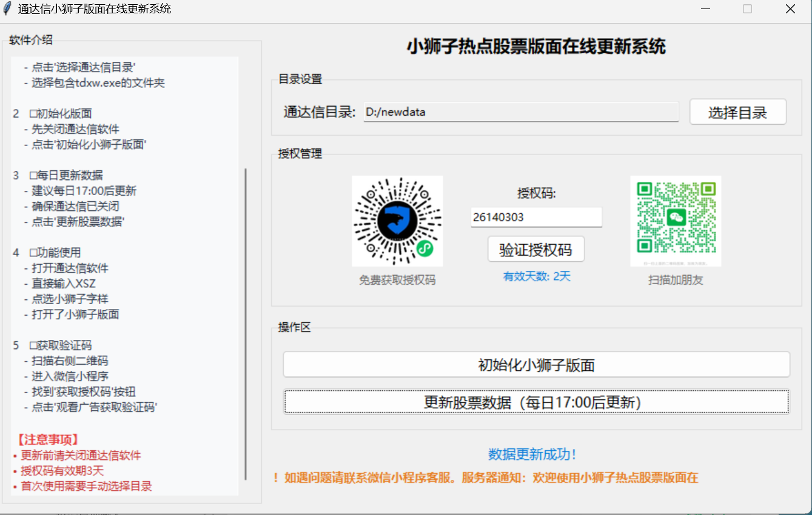812x515 pixels.
Task: Click the 授权码 input field containing 26140303
Action: click(x=537, y=218)
